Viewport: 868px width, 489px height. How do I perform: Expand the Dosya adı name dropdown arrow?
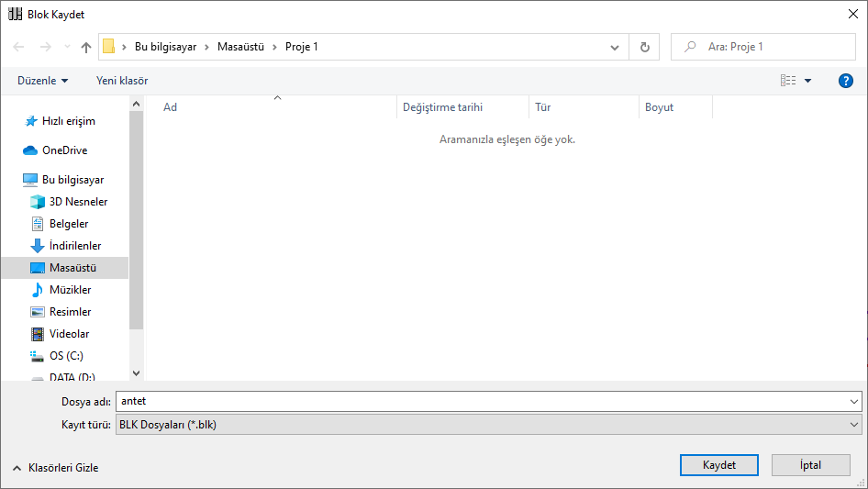click(x=855, y=401)
